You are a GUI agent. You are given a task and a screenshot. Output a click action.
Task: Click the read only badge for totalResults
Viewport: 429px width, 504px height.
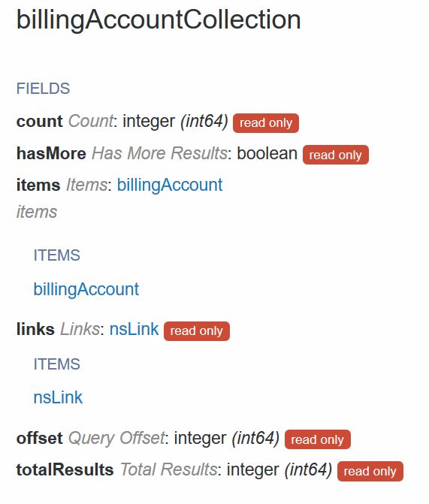click(370, 472)
